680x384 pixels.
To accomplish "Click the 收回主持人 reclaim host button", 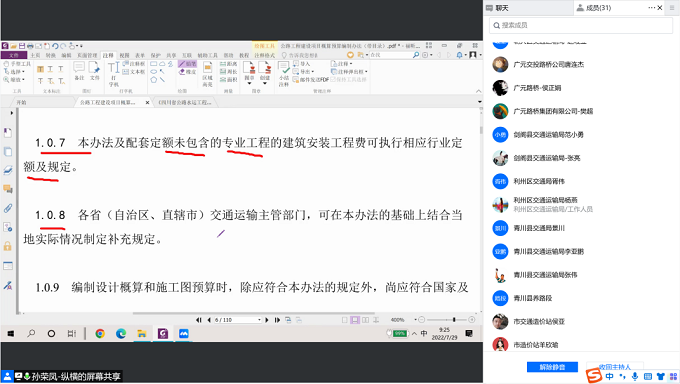I will coord(615,367).
